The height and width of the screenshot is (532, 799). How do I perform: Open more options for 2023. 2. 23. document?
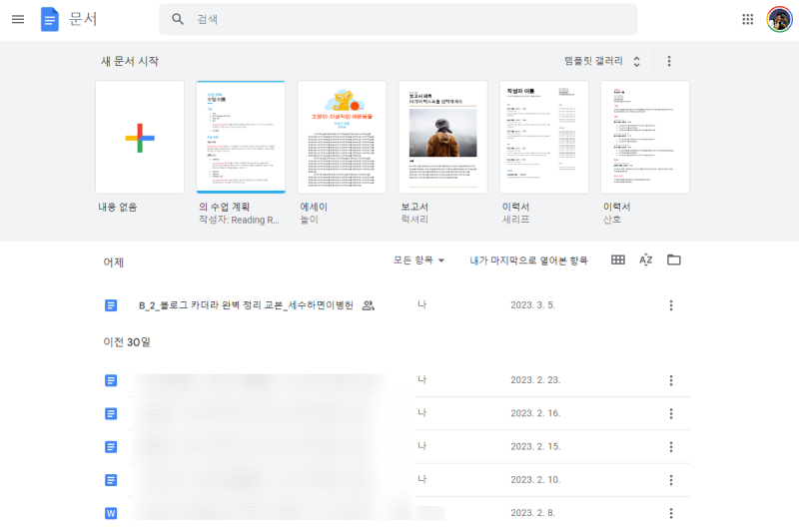(671, 380)
